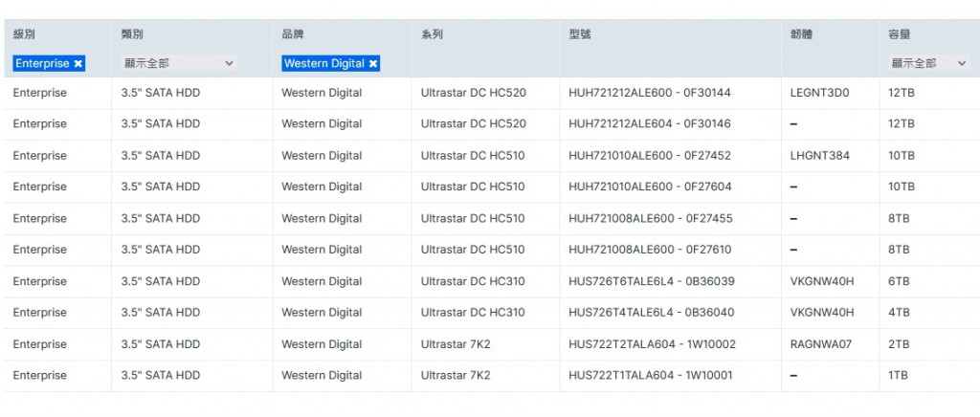This screenshot has width=980, height=417.
Task: Select model HUH721212ALE600 - 0F30144
Action: (x=650, y=93)
